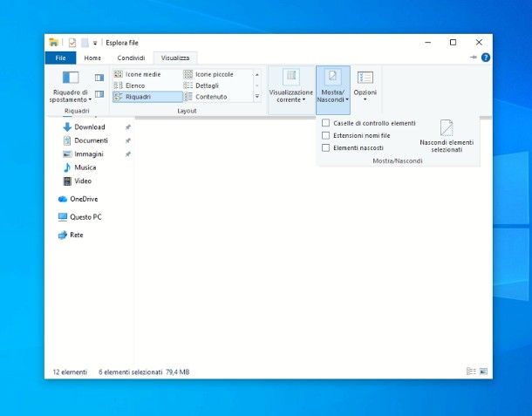Switch to details view in status bar
Screen dimensions: 532x416
point(471,372)
